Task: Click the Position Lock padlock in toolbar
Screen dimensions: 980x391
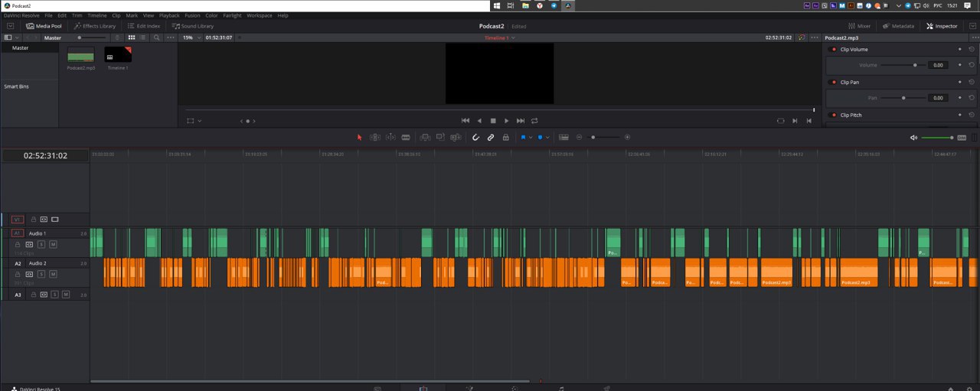Action: (505, 138)
